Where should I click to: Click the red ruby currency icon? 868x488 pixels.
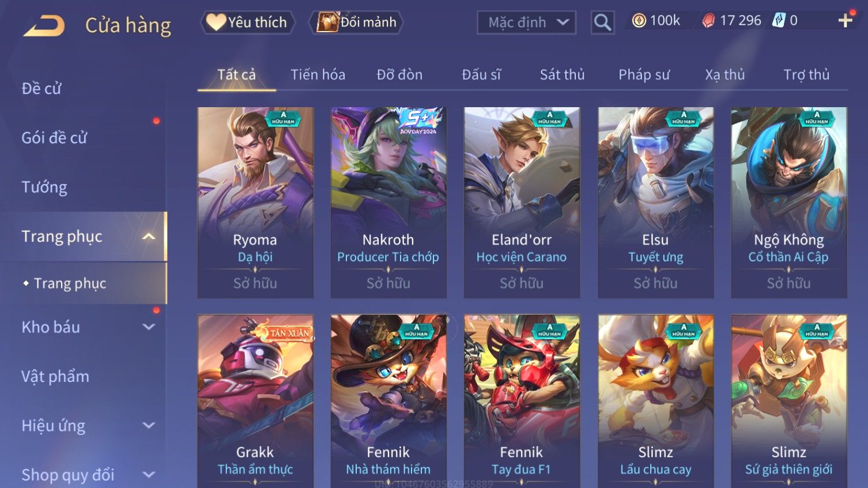pos(708,21)
